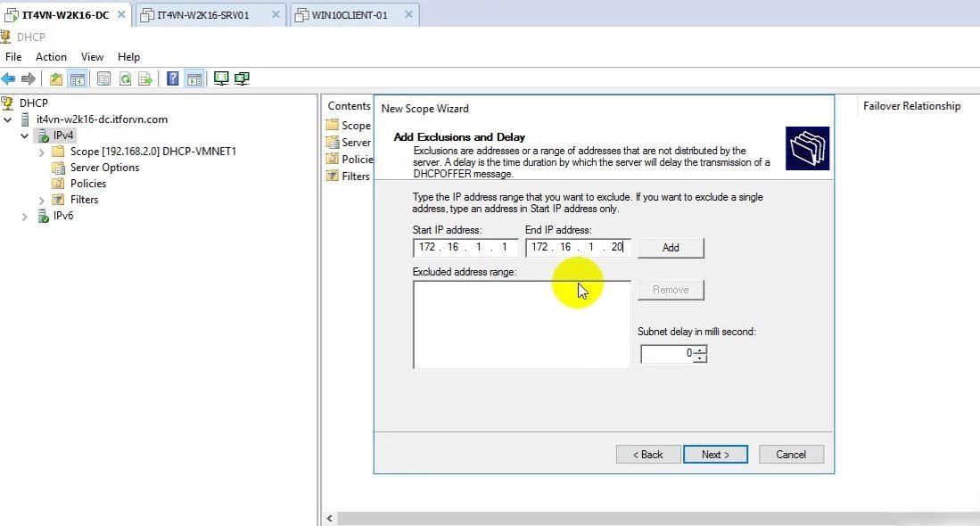This screenshot has height=526, width=980.
Task: Collapse the IPv4 node
Action: (x=25, y=136)
